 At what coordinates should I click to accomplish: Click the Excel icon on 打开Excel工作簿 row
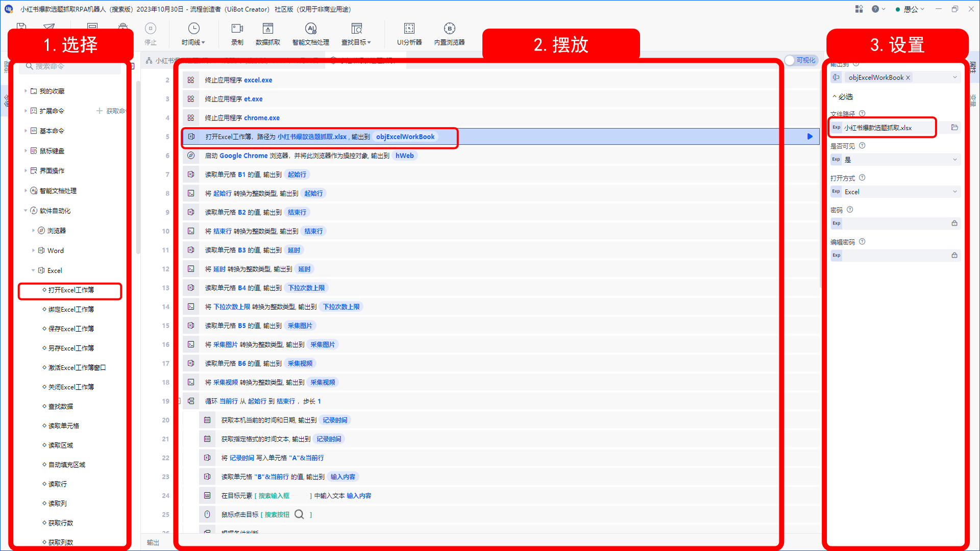191,137
